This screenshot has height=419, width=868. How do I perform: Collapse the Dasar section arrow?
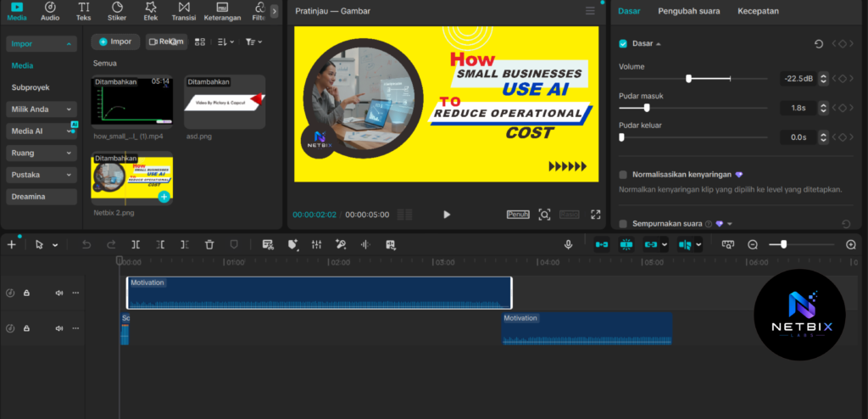pos(658,44)
